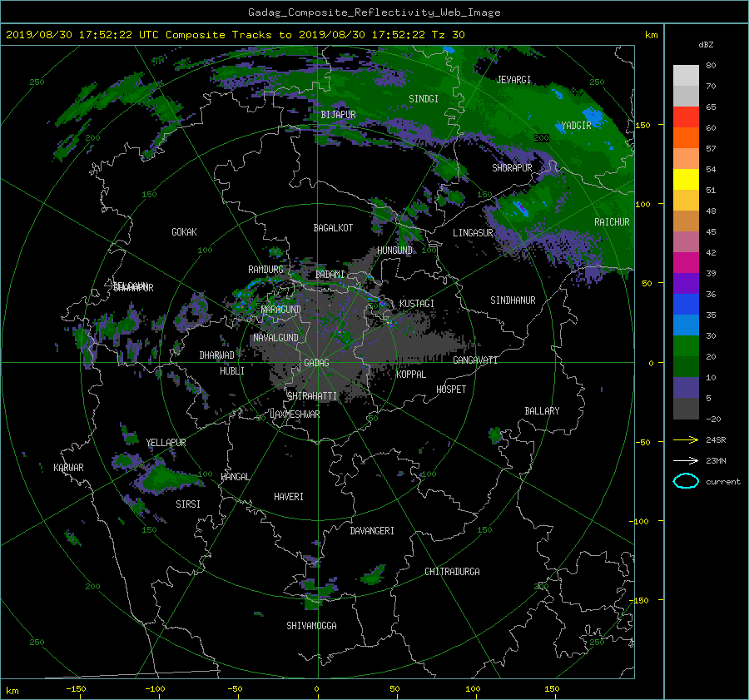Click the GADAG label at radar center
Screen dimensions: 749x700
pyautogui.click(x=317, y=363)
